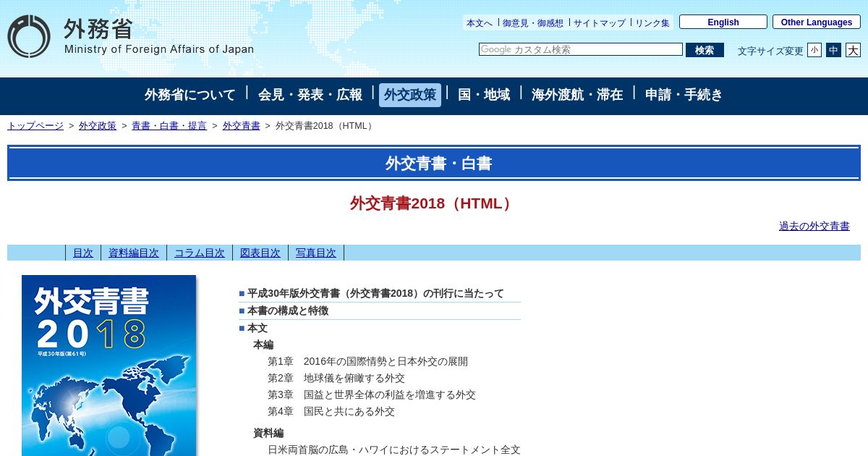
Task: Click the 外交青書2018（HTML） page title
Action: coord(434,203)
